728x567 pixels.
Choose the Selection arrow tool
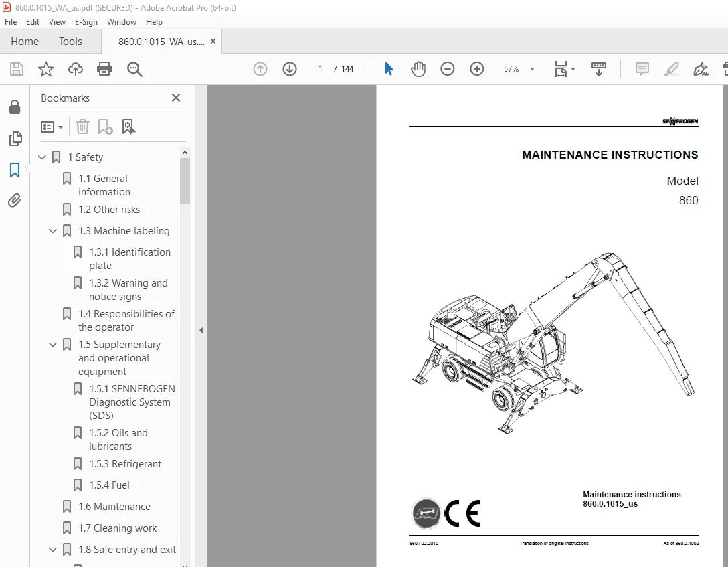pyautogui.click(x=389, y=69)
